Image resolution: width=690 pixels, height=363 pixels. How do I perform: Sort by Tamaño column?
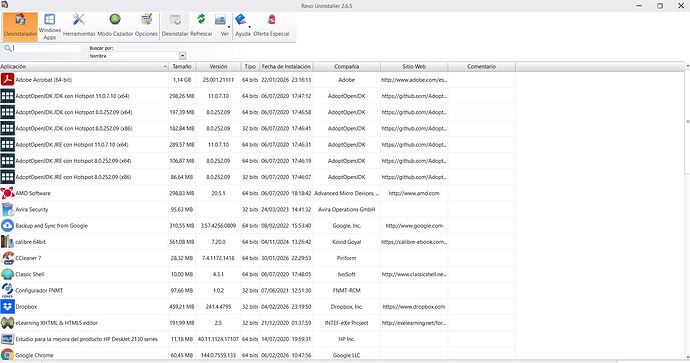pyautogui.click(x=182, y=66)
